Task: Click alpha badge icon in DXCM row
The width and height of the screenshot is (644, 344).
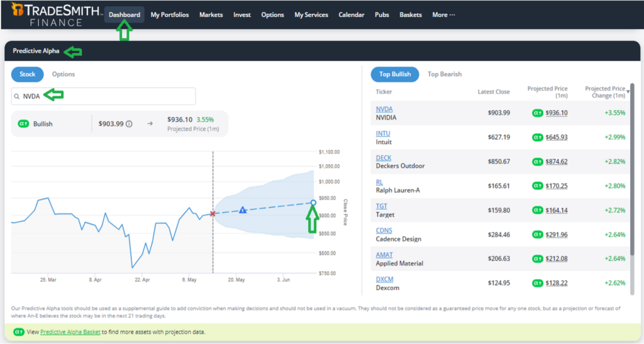Action: point(538,283)
